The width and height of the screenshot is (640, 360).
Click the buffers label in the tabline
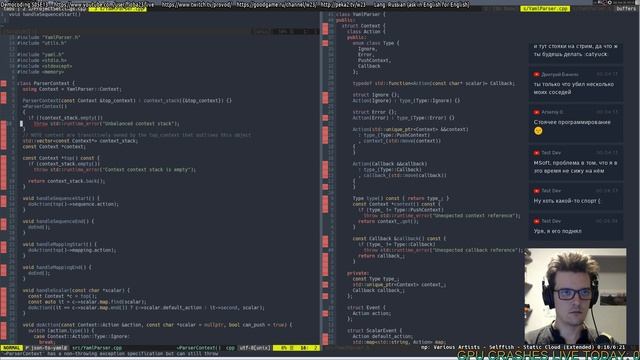click(x=626, y=9)
